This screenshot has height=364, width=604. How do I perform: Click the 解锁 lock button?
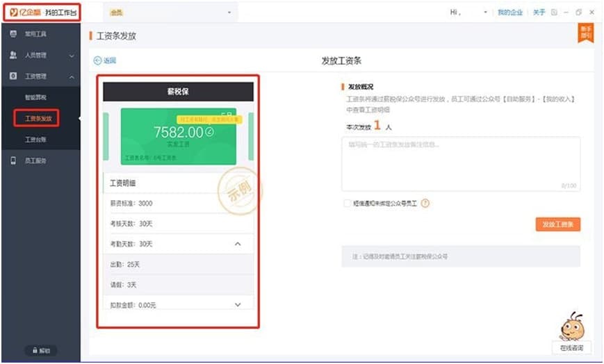tap(40, 351)
